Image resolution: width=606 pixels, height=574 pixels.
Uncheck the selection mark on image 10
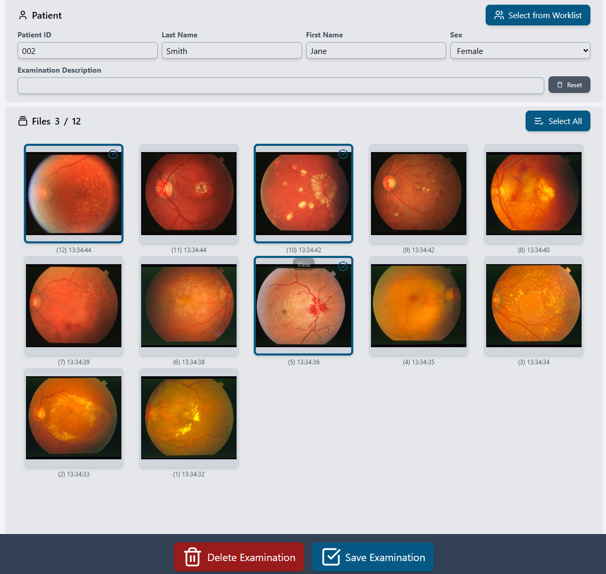click(343, 154)
